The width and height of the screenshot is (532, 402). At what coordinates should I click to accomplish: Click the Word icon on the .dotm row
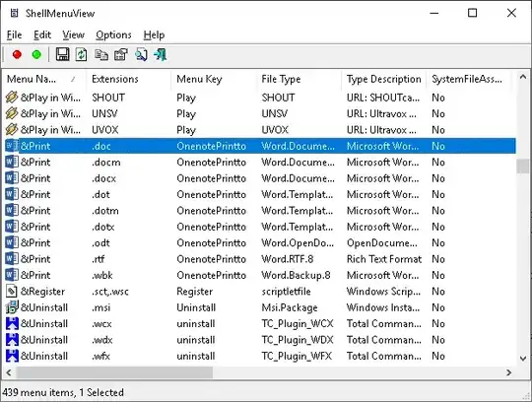point(12,210)
